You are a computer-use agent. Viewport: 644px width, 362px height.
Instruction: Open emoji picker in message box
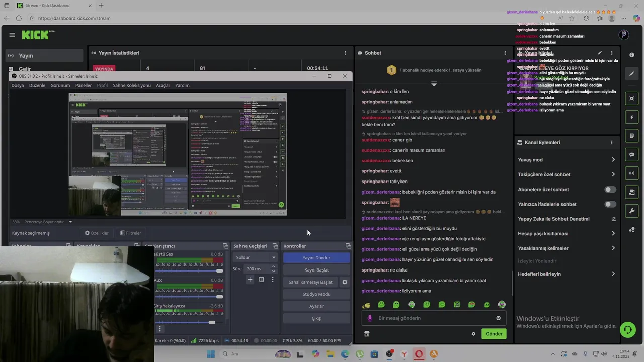(x=498, y=318)
